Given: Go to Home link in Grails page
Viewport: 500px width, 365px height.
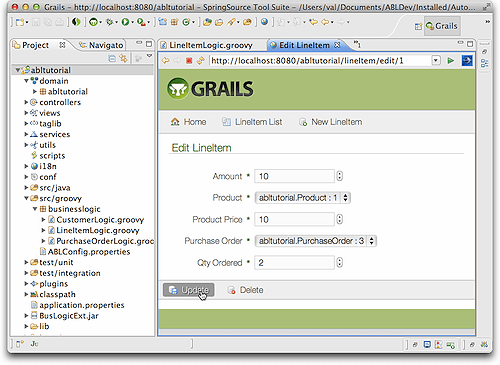Looking at the screenshot, I should (188, 122).
